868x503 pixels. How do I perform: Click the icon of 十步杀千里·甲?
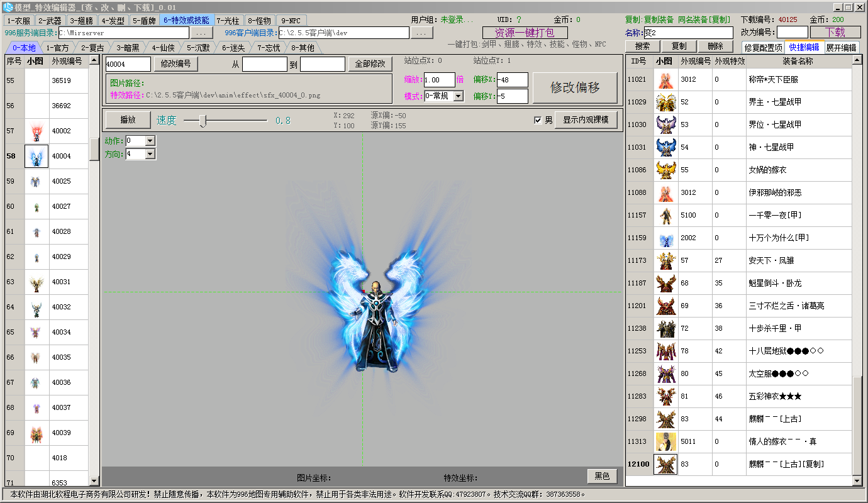(x=665, y=328)
